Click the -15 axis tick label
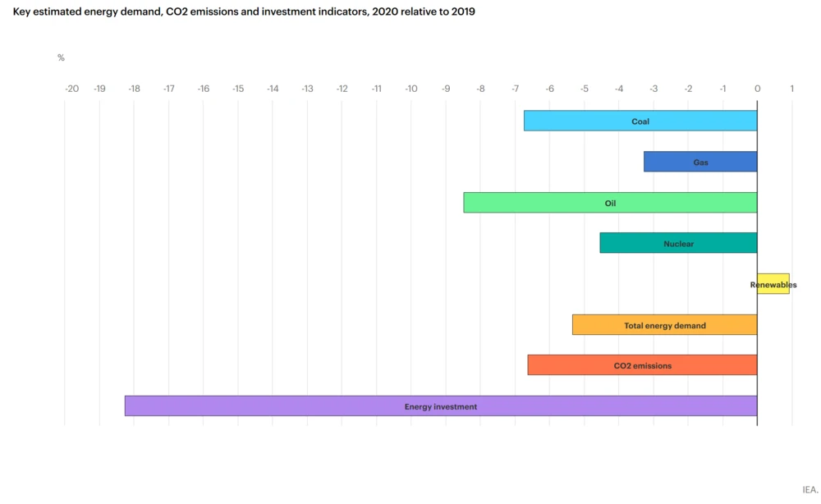Image resolution: width=821 pixels, height=504 pixels. point(238,89)
